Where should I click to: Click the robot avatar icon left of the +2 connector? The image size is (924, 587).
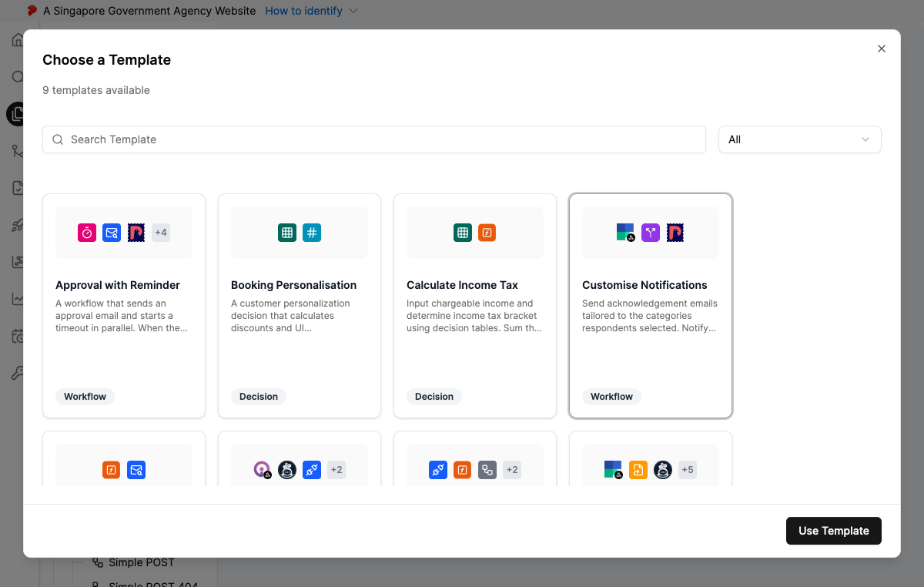point(287,470)
